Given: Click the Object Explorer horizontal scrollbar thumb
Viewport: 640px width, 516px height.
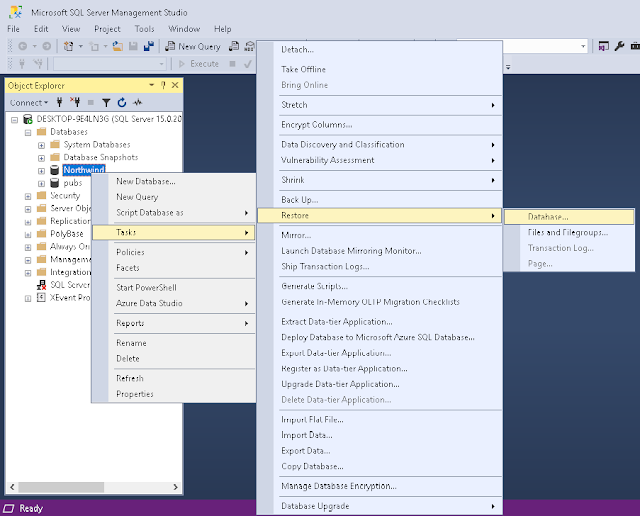Looking at the screenshot, I should [x=61, y=487].
